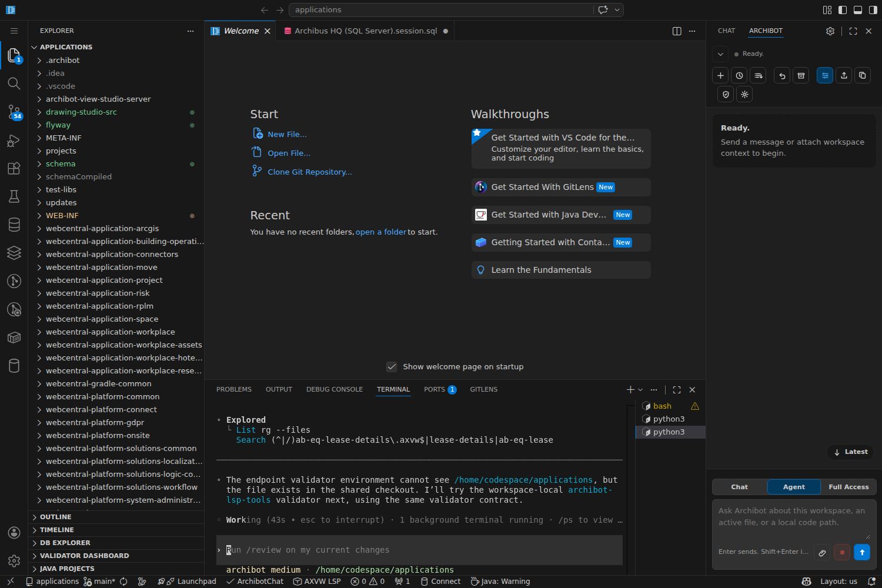This screenshot has width=882, height=588.
Task: Toggle Show welcome page on startup checkbox
Action: point(392,367)
